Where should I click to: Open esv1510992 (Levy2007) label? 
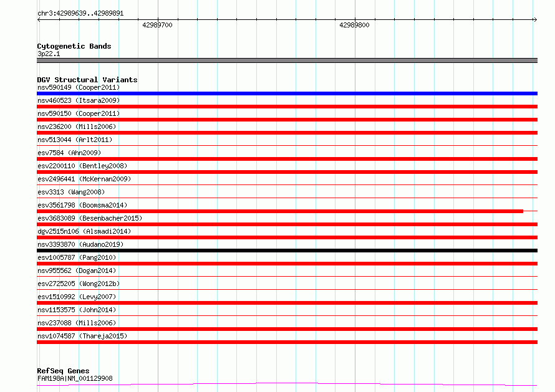coord(77,297)
